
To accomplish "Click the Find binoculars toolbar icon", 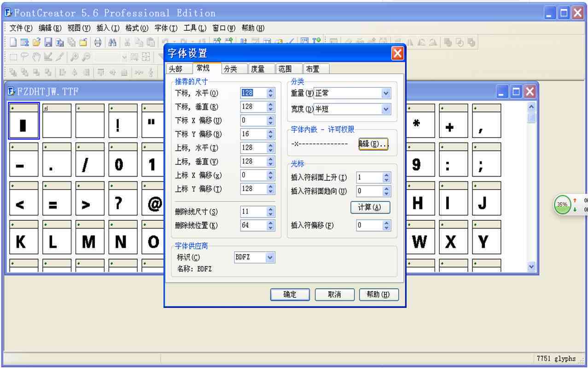I will coord(112,42).
